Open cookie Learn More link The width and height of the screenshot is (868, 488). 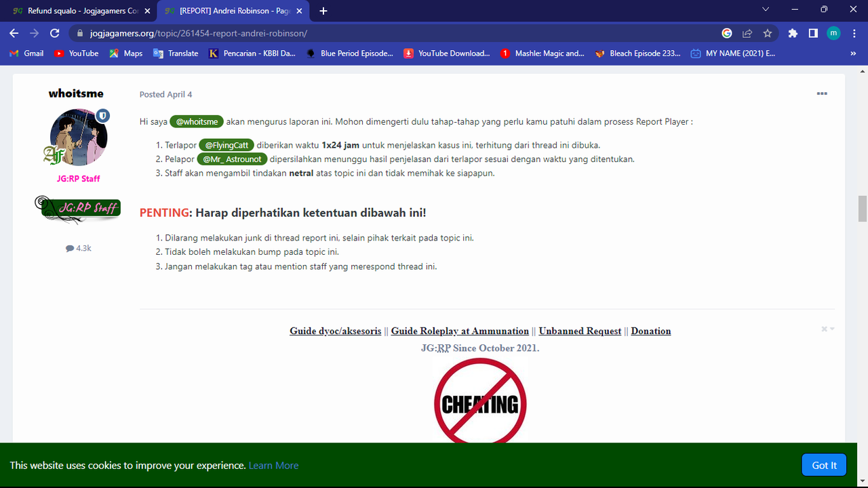tap(273, 466)
